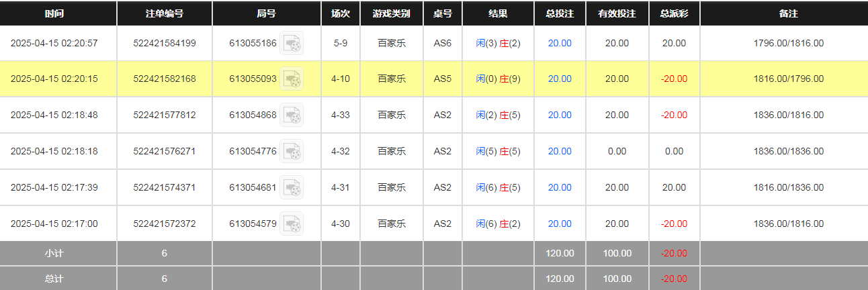Click the 总计 total row label

pyautogui.click(x=54, y=279)
